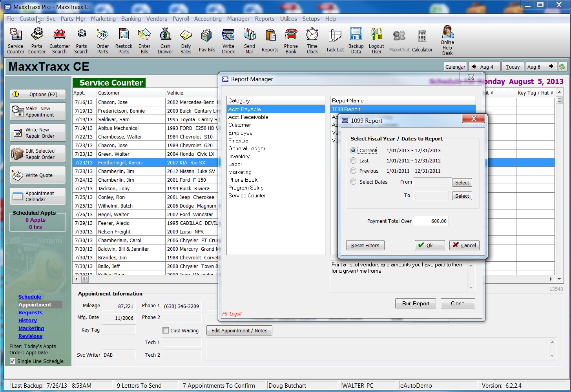
Task: Open the Schedule link in the sidebar
Action: point(30,297)
